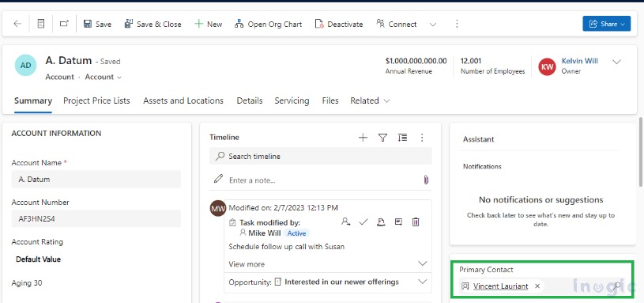Go back using the left arrow icon

[x=17, y=24]
